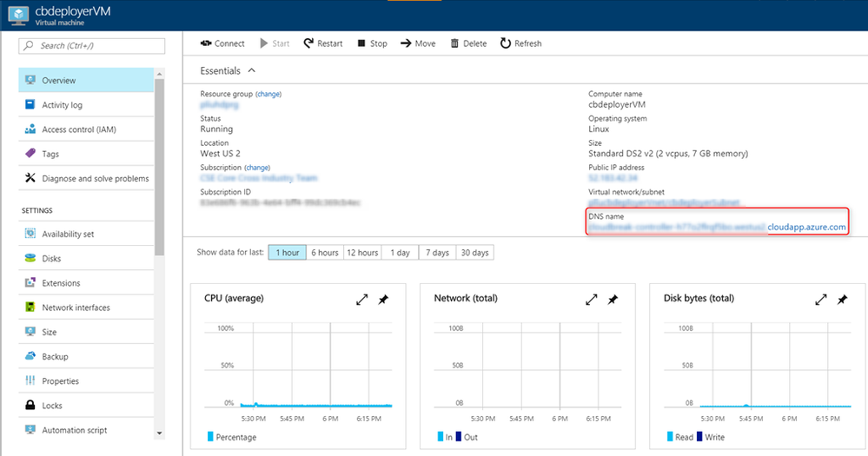Pin the CPU (average) chart
Viewport: 868px width, 456px height.
(383, 300)
